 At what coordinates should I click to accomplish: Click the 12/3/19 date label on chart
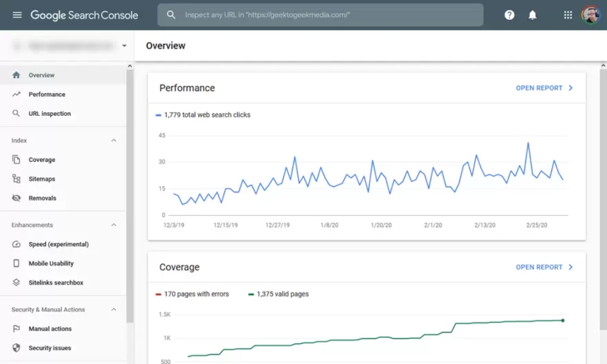coord(174,225)
